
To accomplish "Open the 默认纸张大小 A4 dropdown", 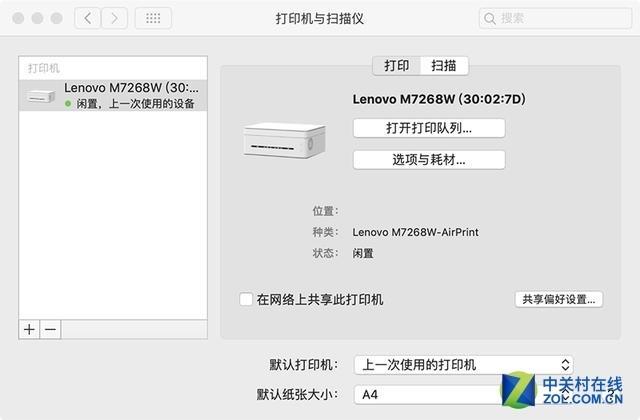I will pyautogui.click(x=464, y=394).
